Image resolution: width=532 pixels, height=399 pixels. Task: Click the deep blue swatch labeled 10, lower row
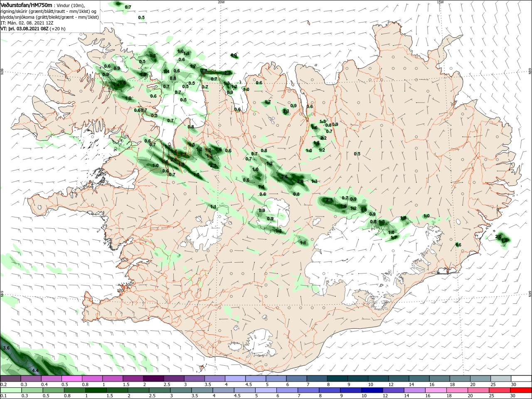click(371, 390)
